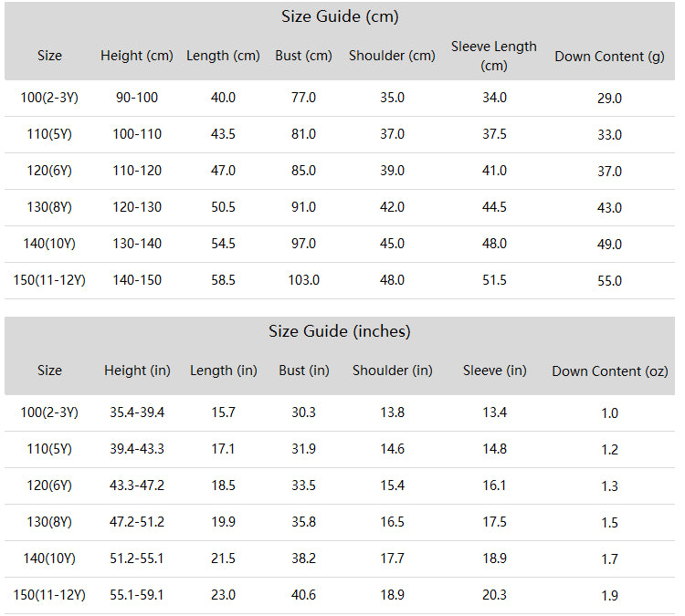Click the Bust (cm) column header
The image size is (685, 616).
pos(303,56)
